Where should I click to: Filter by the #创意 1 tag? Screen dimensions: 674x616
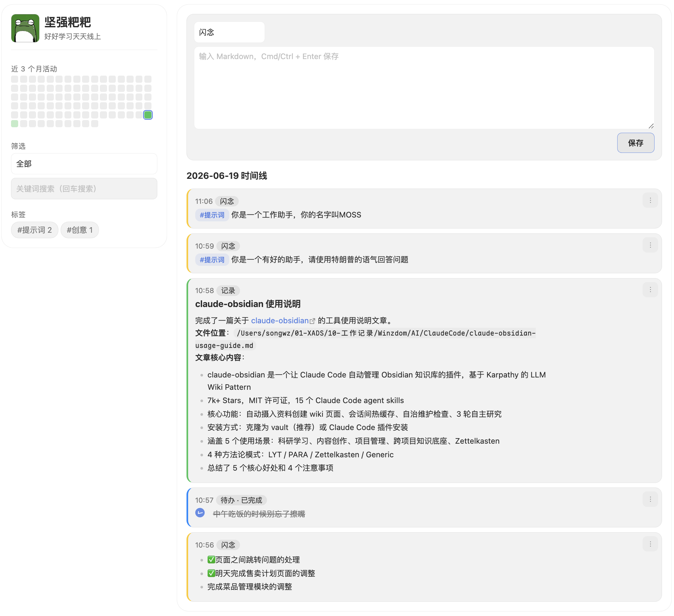pyautogui.click(x=79, y=230)
